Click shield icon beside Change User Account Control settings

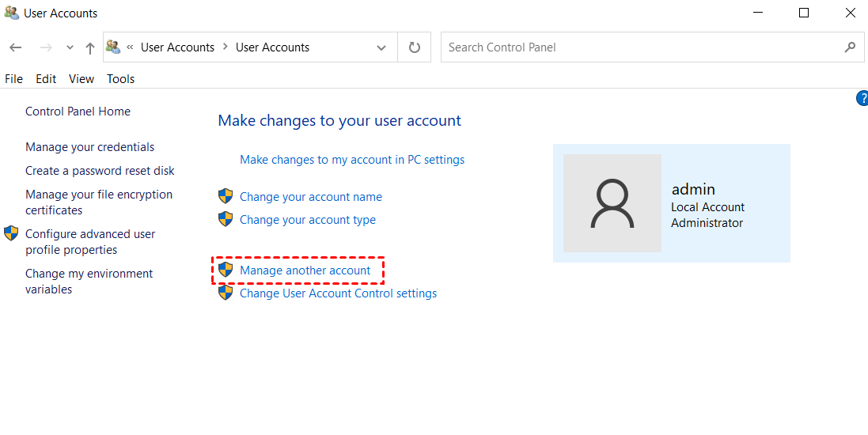tap(226, 293)
